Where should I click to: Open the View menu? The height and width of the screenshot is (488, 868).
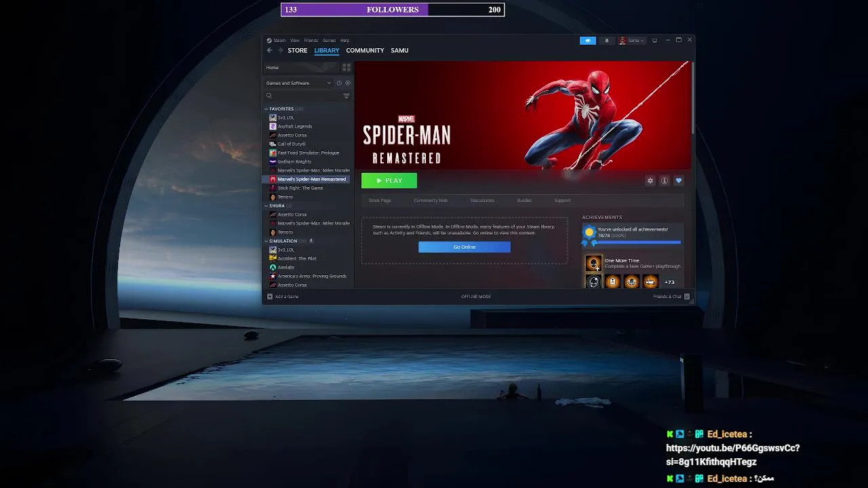(x=294, y=40)
